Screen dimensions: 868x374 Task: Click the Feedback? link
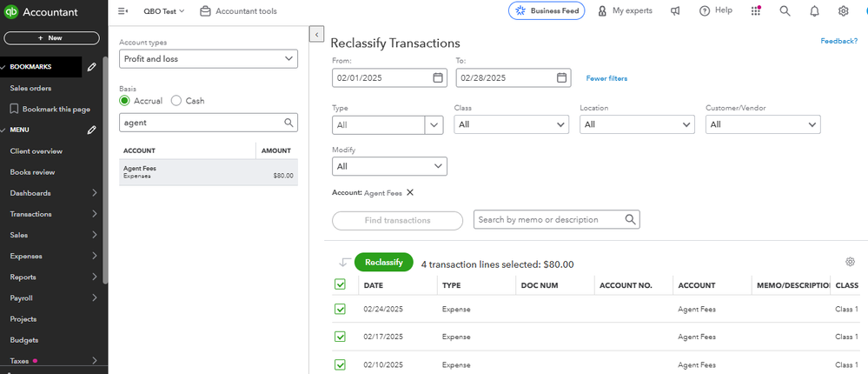[838, 41]
